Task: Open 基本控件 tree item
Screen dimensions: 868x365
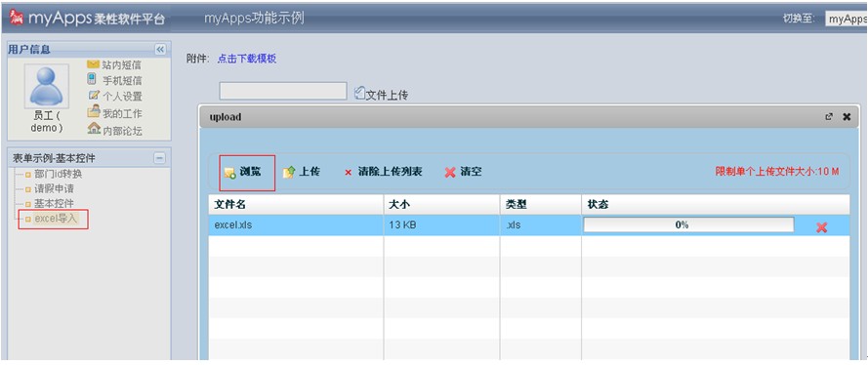Action: click(54, 204)
